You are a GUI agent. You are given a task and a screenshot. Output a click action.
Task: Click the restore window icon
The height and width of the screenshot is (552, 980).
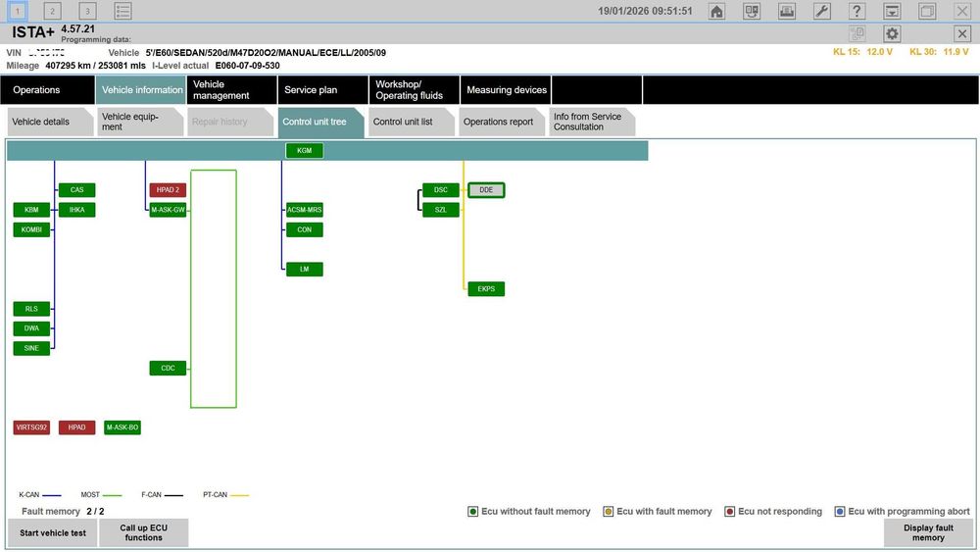(x=927, y=11)
